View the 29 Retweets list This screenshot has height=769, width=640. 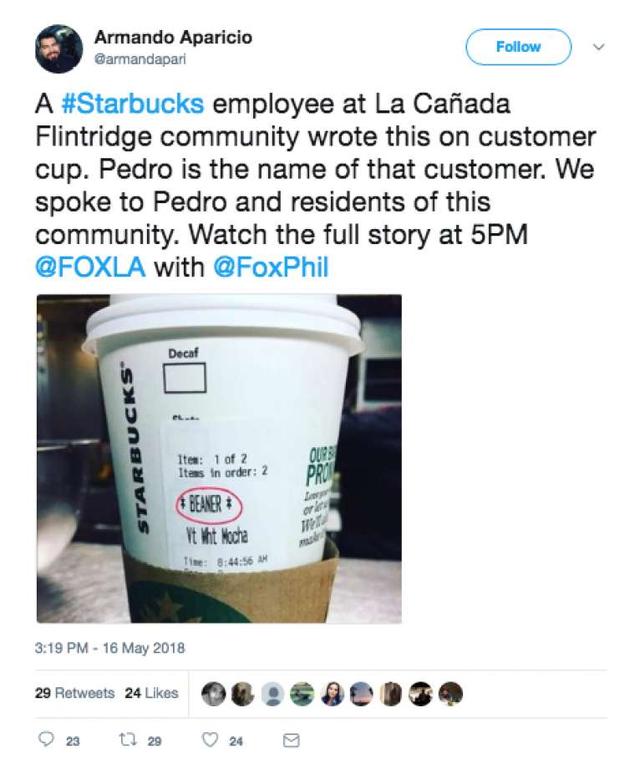click(x=75, y=693)
